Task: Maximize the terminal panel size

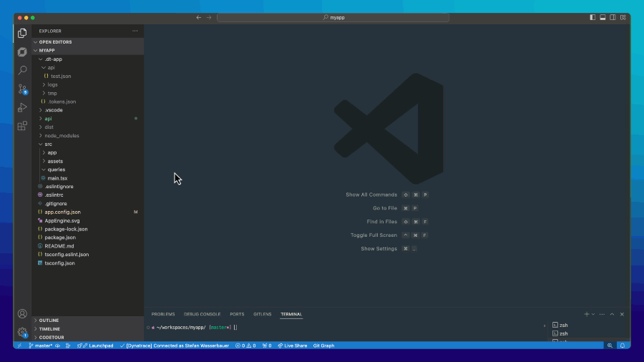Action: [612, 314]
